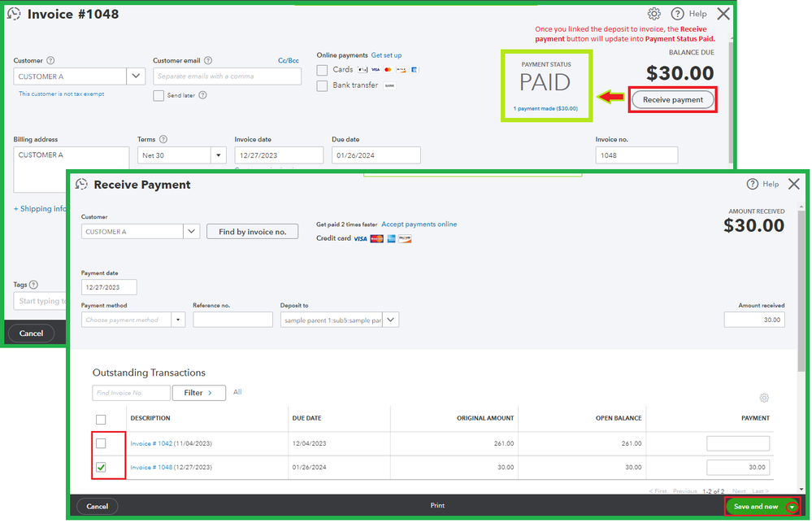
Task: Click the DUE DATE column header
Action: (x=306, y=418)
